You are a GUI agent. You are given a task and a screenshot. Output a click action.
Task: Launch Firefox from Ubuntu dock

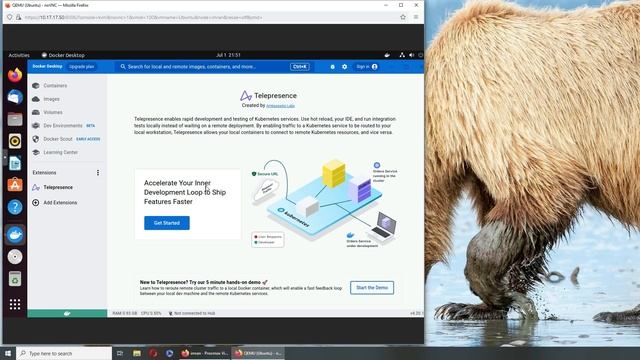[x=15, y=75]
